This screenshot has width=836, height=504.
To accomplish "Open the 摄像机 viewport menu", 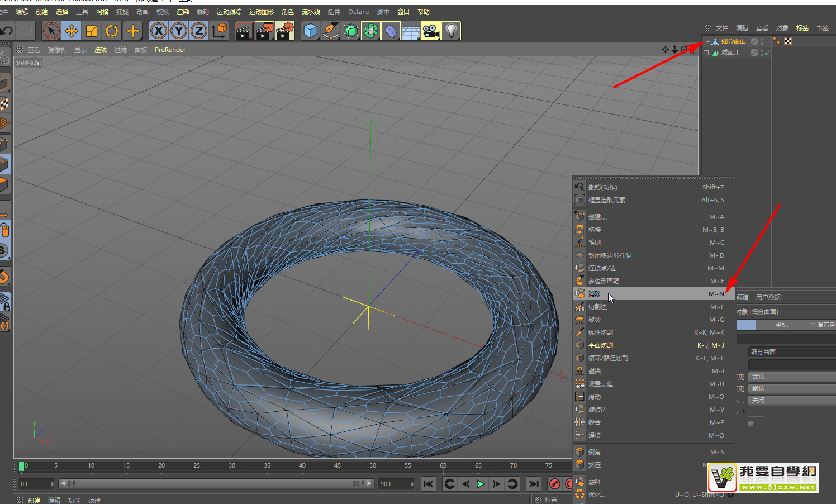I will tap(57, 50).
